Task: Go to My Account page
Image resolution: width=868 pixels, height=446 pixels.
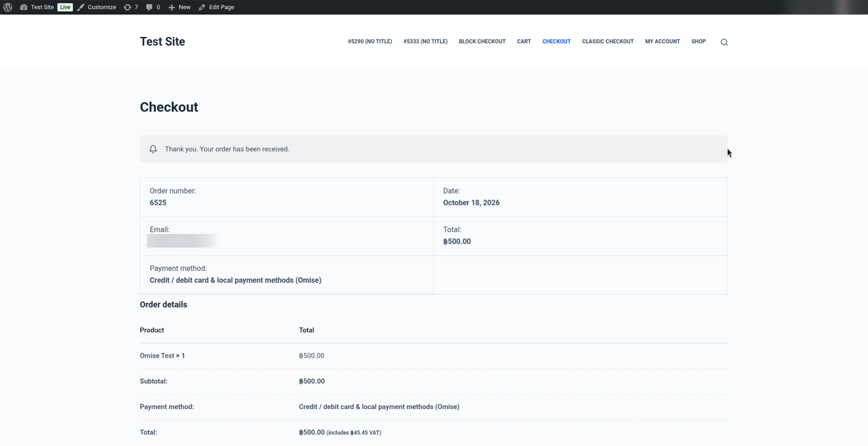Action: (x=662, y=42)
